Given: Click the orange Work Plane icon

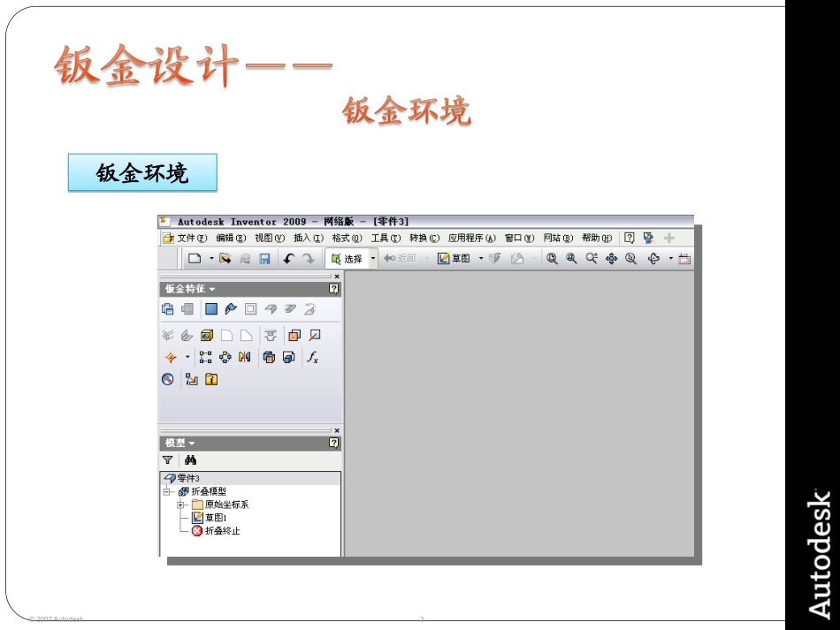Looking at the screenshot, I should click(294, 336).
